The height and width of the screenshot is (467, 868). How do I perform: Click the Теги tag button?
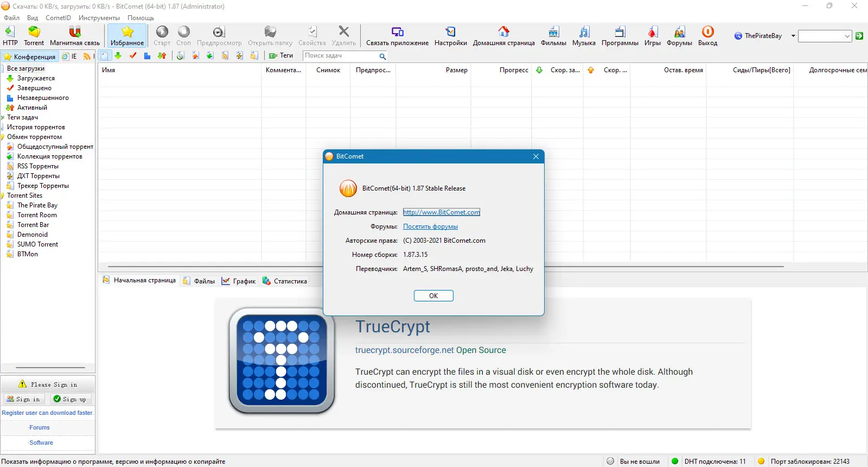[x=281, y=55]
